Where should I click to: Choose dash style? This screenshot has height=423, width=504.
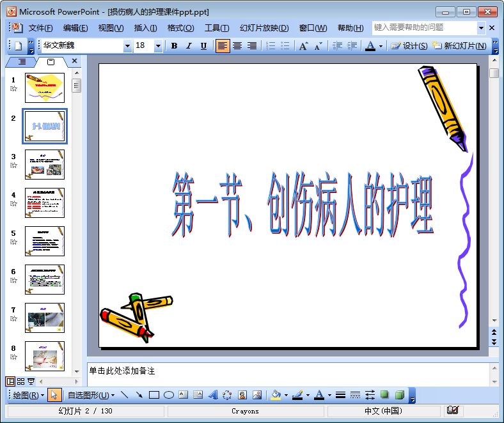click(x=355, y=395)
